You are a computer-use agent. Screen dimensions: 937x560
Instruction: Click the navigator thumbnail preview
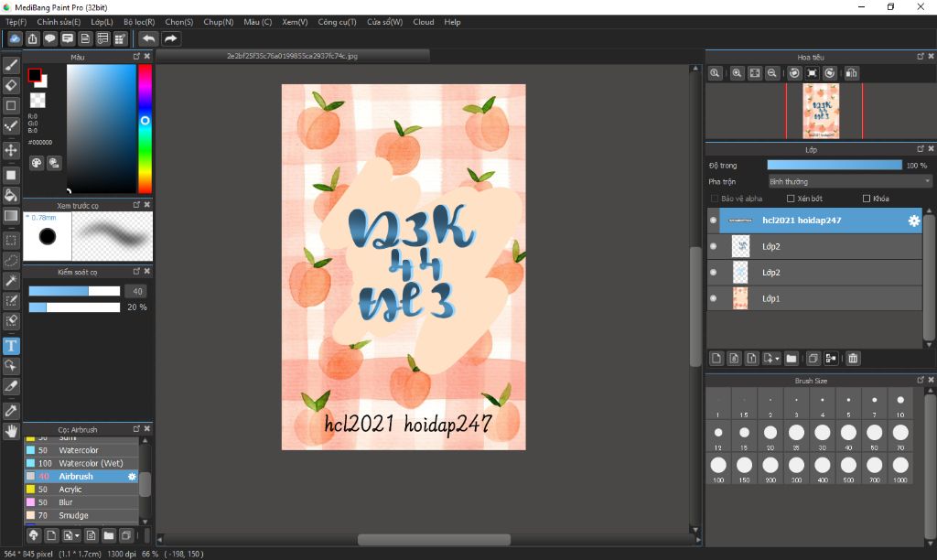click(821, 111)
